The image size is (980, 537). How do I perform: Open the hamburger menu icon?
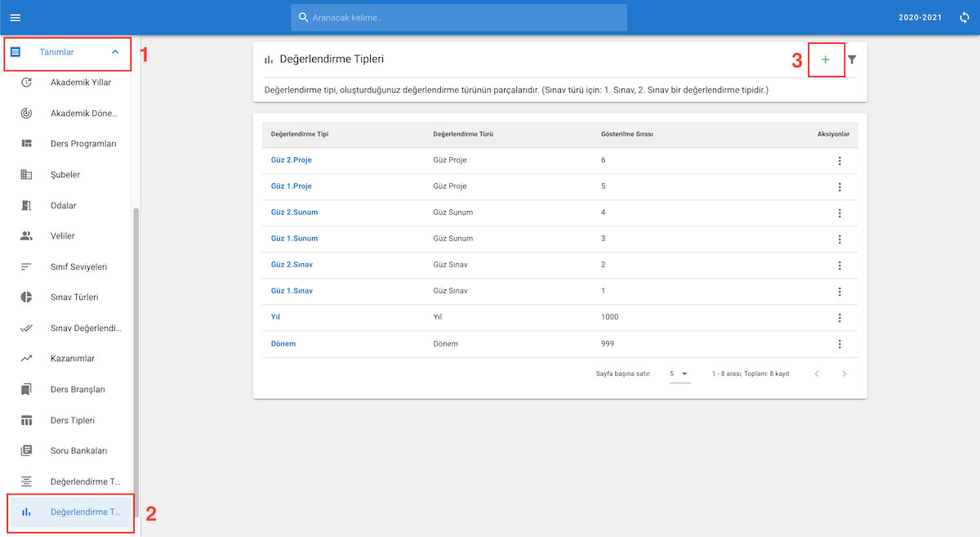(16, 17)
